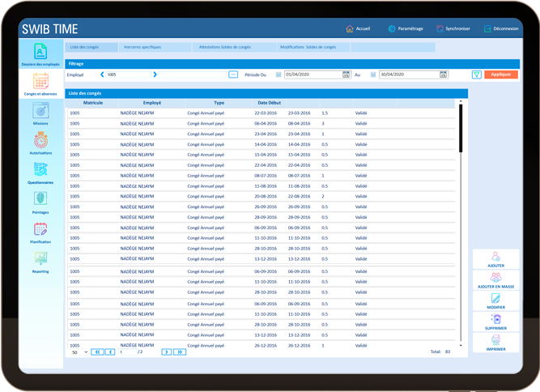The image size is (540, 392).
Task: Click the Déconnexion link in header
Action: pyautogui.click(x=501, y=28)
